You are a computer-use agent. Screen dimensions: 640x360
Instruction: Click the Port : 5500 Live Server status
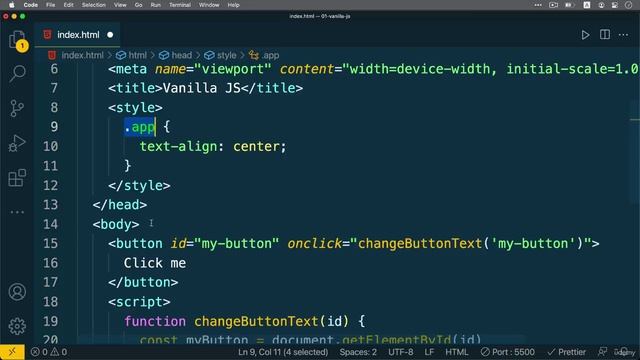coord(507,352)
